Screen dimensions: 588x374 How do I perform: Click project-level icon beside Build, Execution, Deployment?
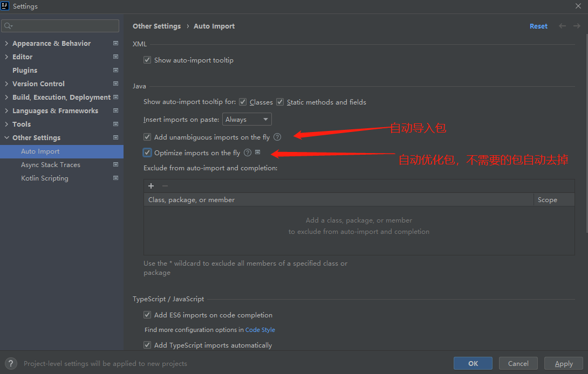tap(115, 98)
